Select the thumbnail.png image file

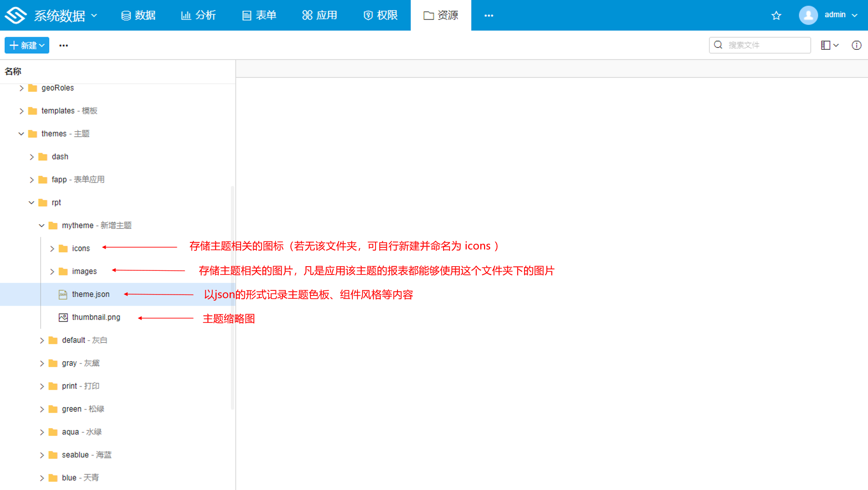(x=96, y=317)
